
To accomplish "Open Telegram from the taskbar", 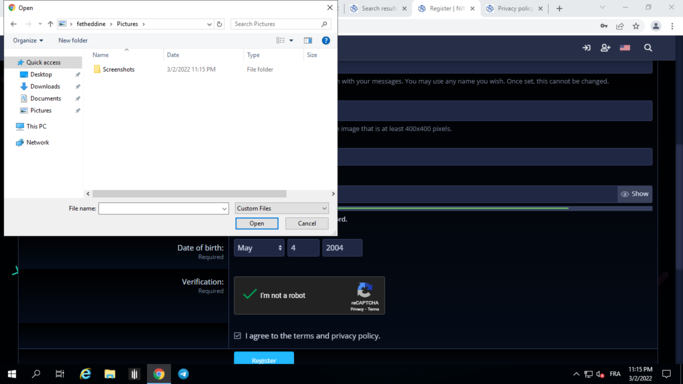I will [x=183, y=374].
